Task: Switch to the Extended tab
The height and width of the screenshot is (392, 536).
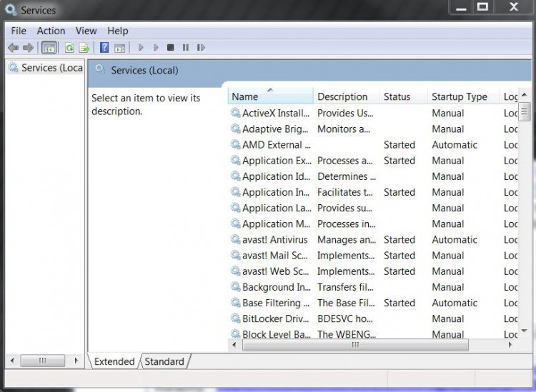Action: 114,361
